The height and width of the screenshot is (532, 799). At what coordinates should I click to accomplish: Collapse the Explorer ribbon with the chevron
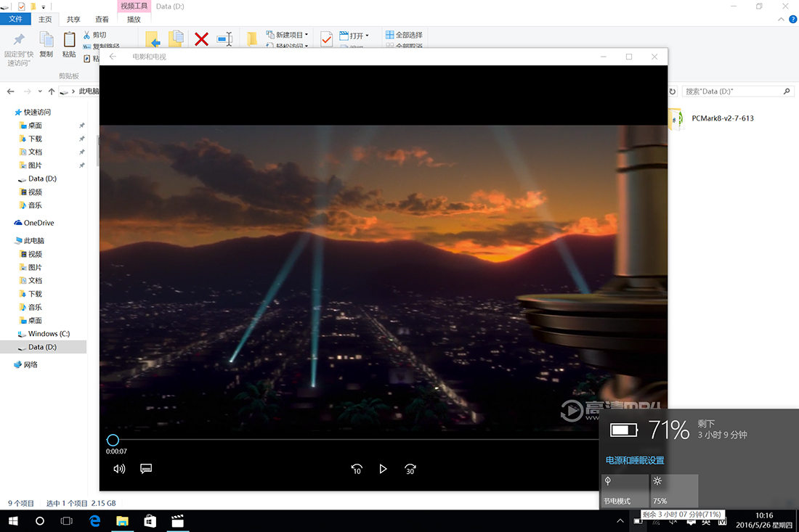click(781, 20)
